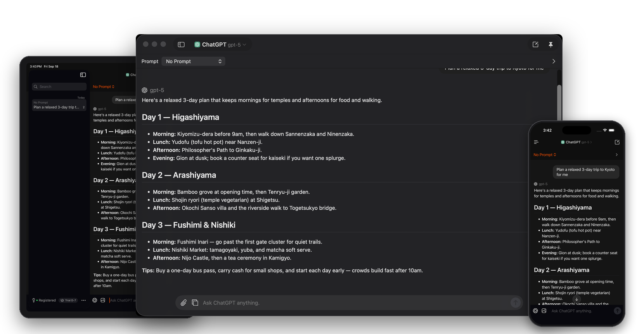644x334 pixels.
Task: Click the 'Day 1 — Higashiyama' heading in desktop window
Action: click(180, 117)
